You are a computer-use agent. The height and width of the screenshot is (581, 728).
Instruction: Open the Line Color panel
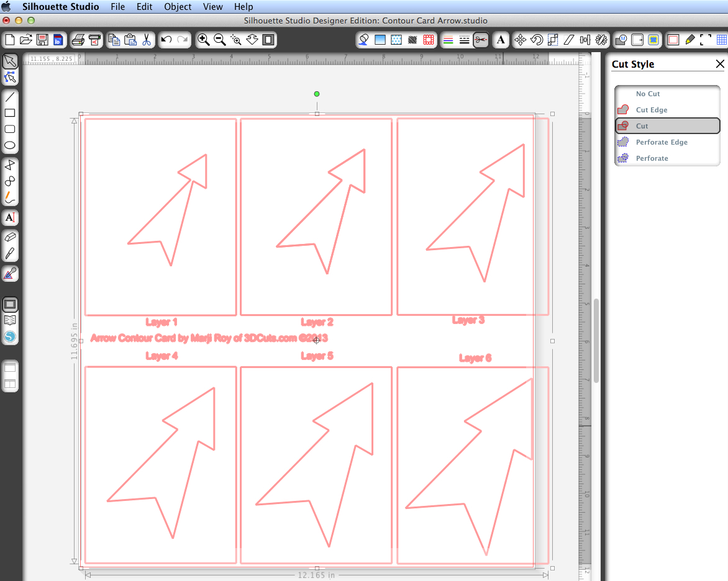(448, 40)
